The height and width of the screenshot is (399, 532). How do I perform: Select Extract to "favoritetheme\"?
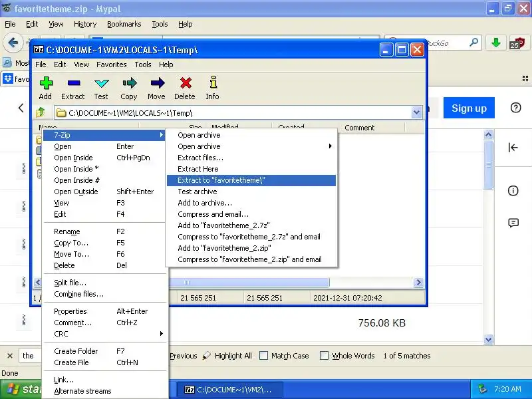tap(251, 180)
